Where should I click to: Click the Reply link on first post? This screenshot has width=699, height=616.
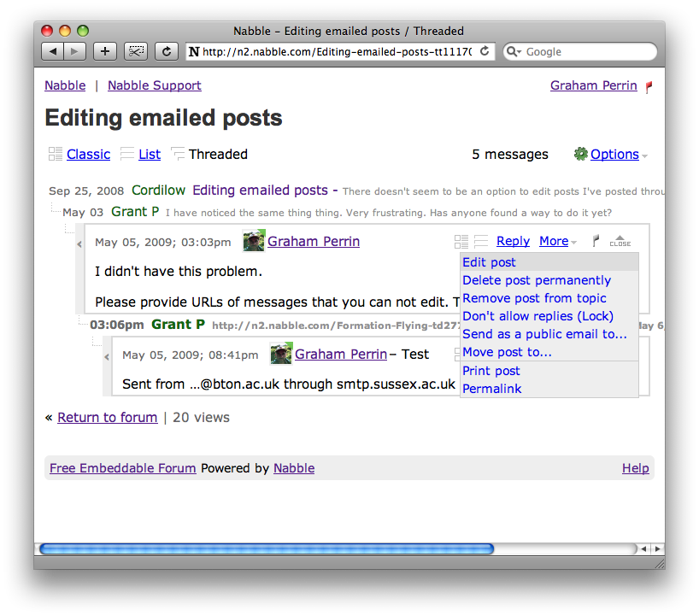(x=513, y=242)
